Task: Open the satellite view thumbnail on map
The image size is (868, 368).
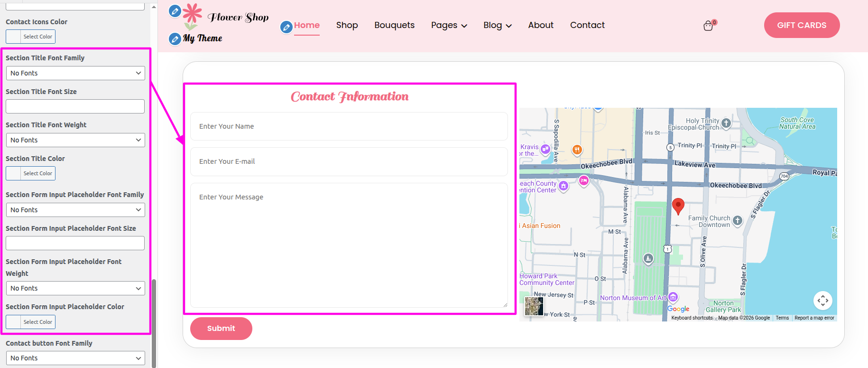Action: pyautogui.click(x=534, y=306)
